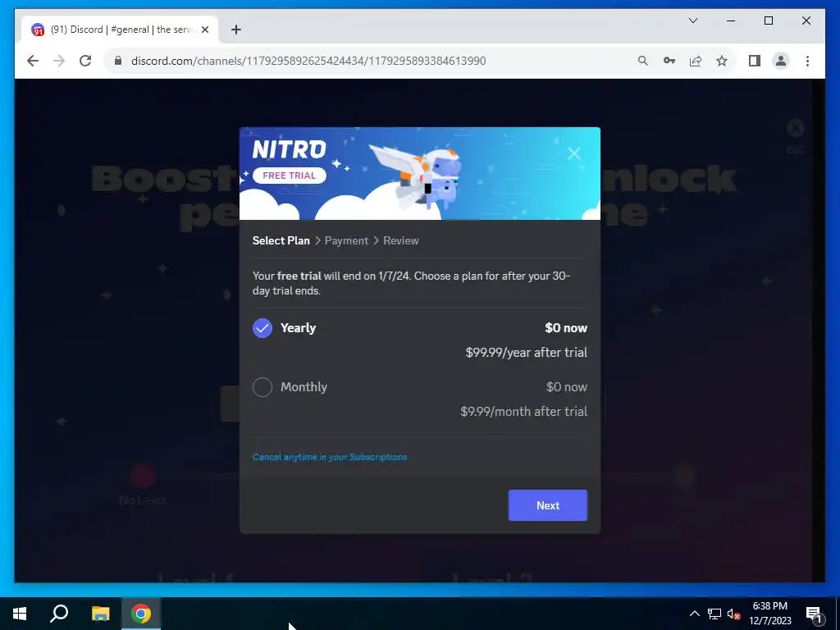Bookmark this page with the star icon
The width and height of the screenshot is (840, 630).
pyautogui.click(x=722, y=61)
